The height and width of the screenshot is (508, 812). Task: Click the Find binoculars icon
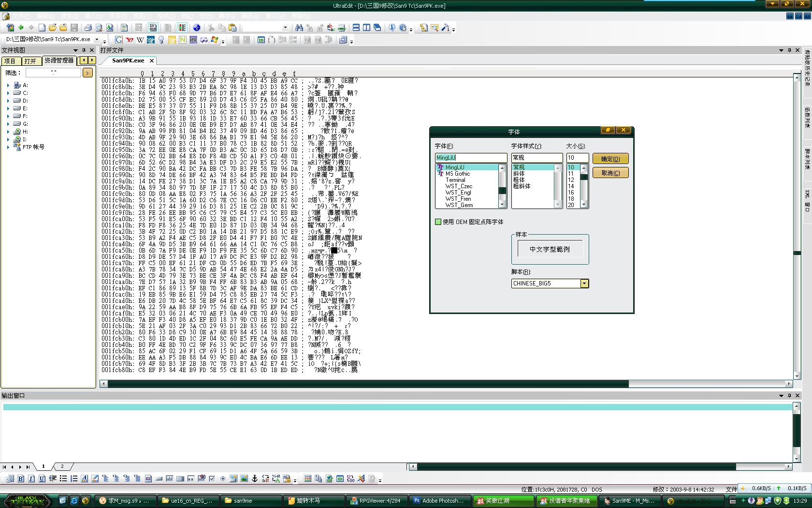299,28
